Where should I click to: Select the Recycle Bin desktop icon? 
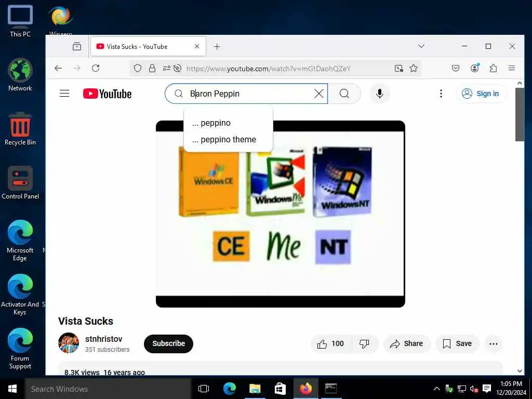[20, 129]
